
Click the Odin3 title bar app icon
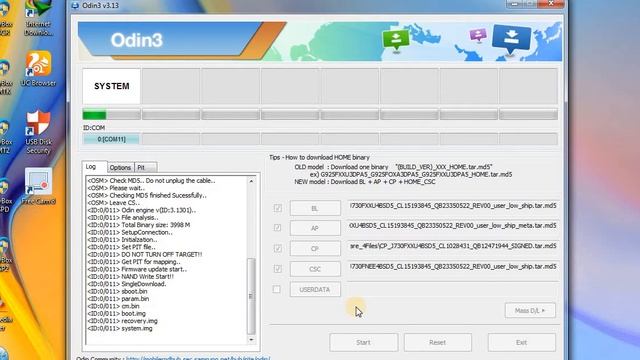click(x=75, y=6)
